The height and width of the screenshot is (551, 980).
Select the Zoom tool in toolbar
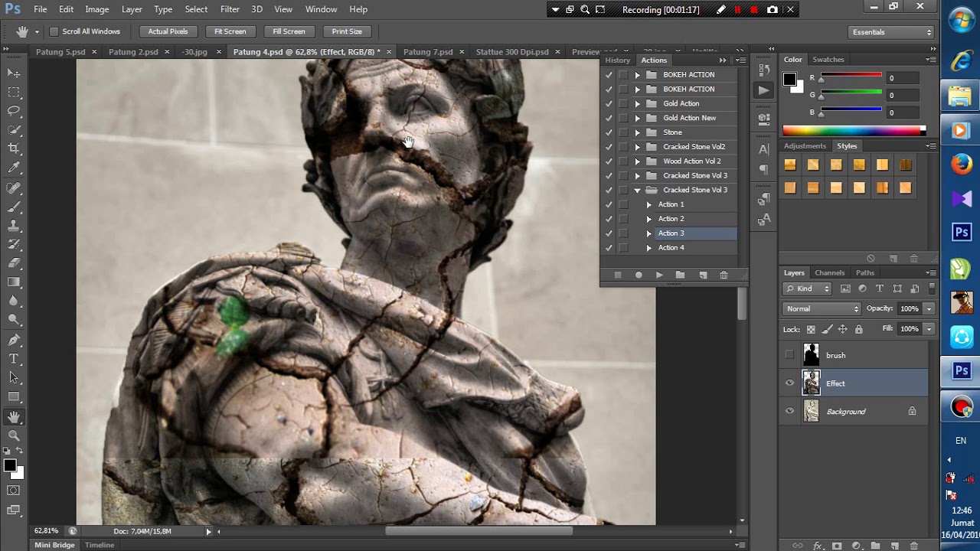pyautogui.click(x=14, y=435)
